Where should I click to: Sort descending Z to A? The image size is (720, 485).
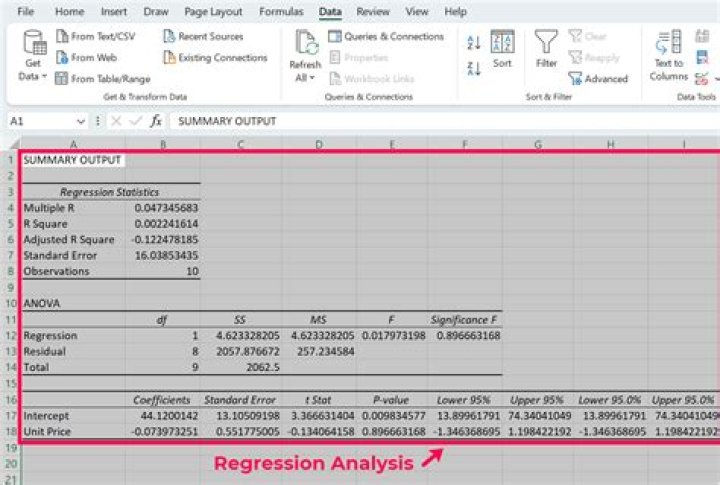coord(474,67)
